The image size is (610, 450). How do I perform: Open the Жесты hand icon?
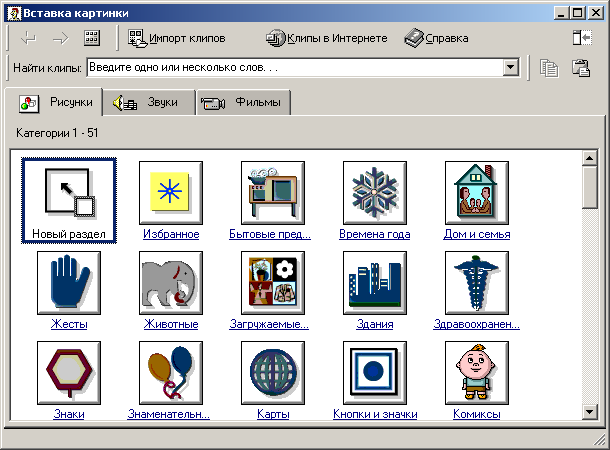[x=69, y=283]
